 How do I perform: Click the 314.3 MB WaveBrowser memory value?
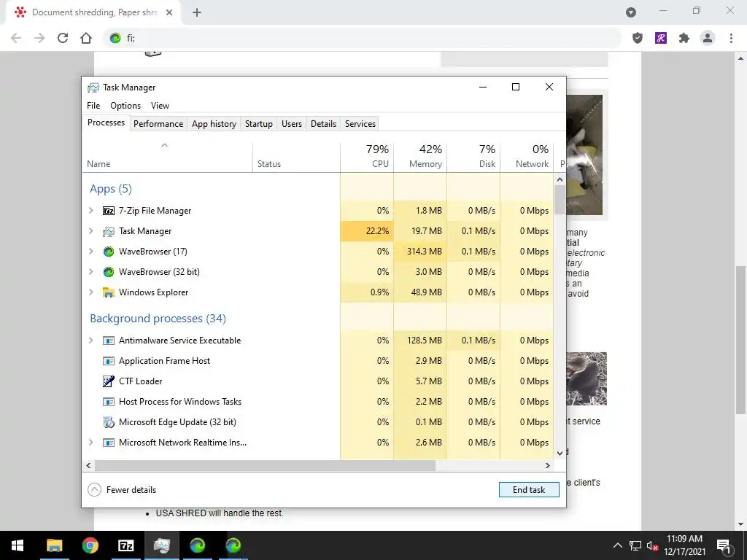click(x=424, y=252)
